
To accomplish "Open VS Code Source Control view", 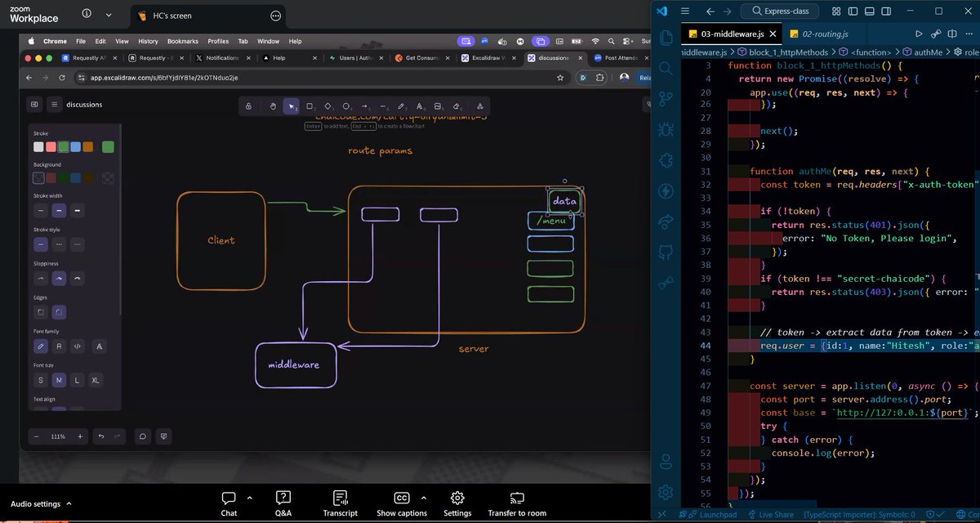I will [666, 98].
